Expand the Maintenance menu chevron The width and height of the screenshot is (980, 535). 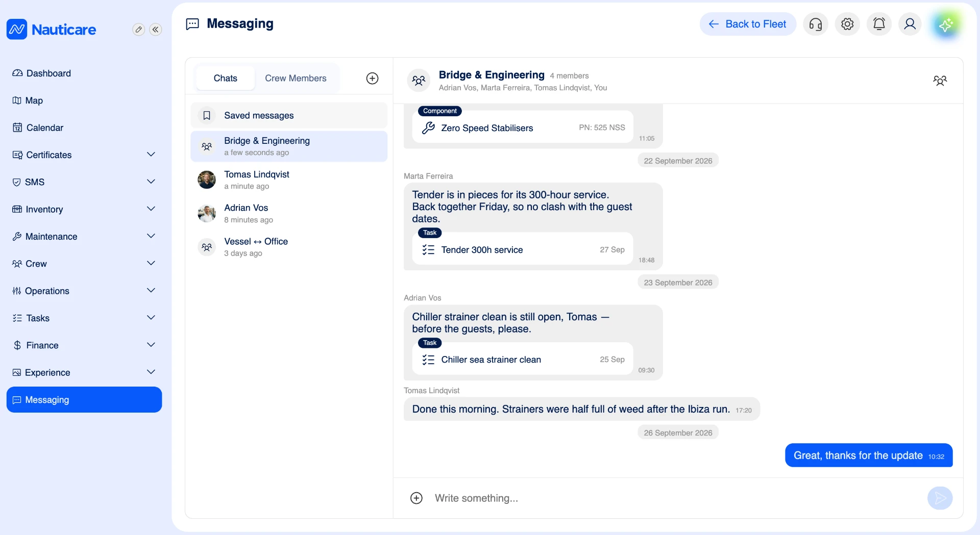coord(151,236)
